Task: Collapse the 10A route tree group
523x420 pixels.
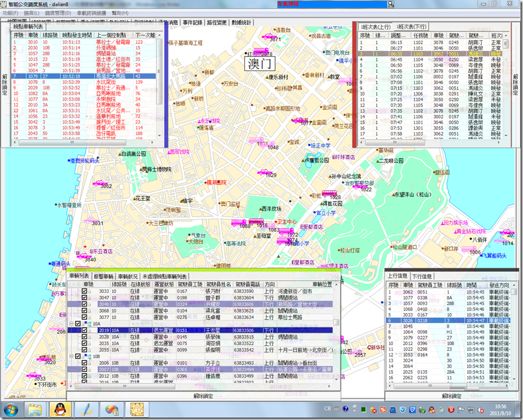Action: [71, 323]
